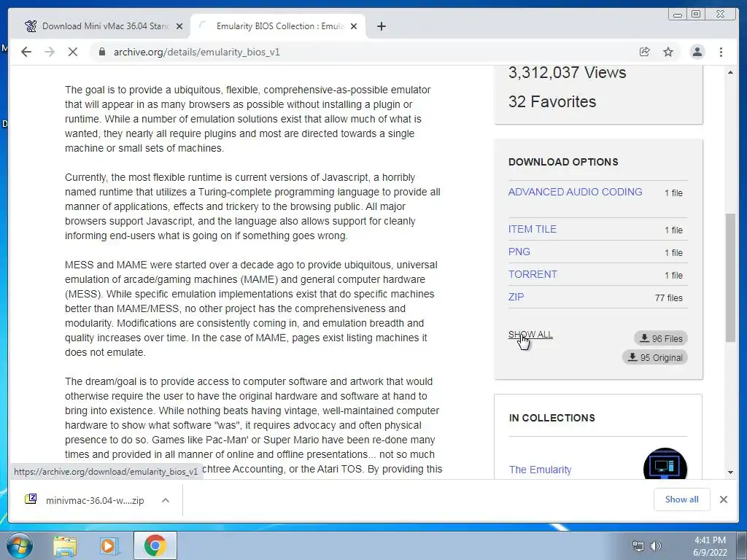Open a new browser tab
The height and width of the screenshot is (560, 747).
point(381,26)
